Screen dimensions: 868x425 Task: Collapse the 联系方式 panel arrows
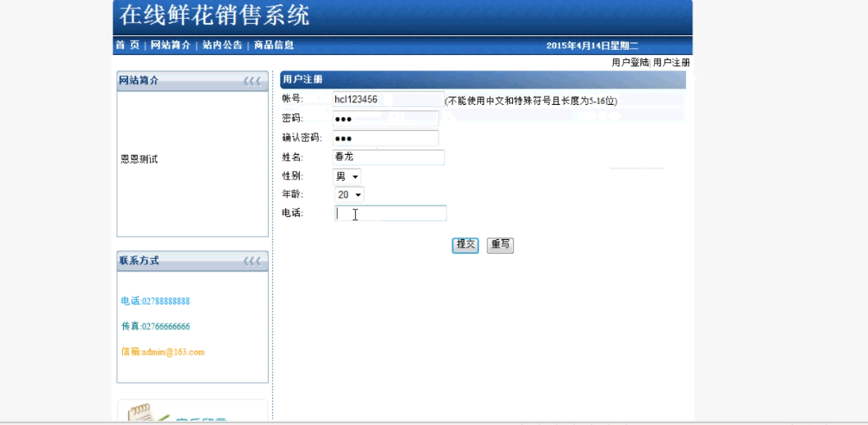(x=252, y=261)
